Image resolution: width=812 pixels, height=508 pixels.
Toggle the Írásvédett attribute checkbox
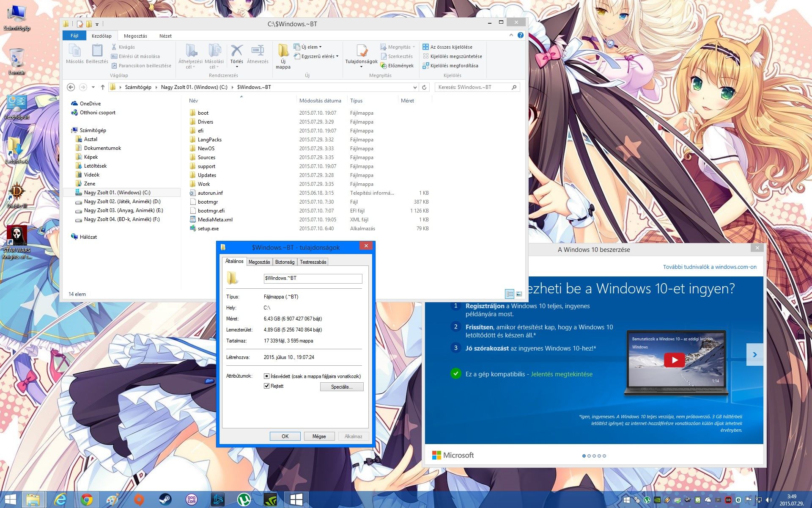[x=266, y=376]
